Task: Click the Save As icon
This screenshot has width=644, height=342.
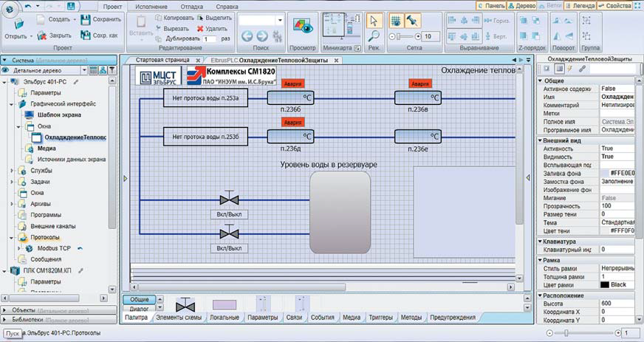Action: point(86,35)
